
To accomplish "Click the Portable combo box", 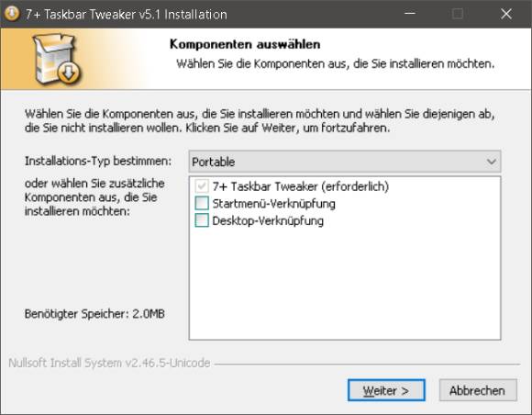I will click(344, 162).
